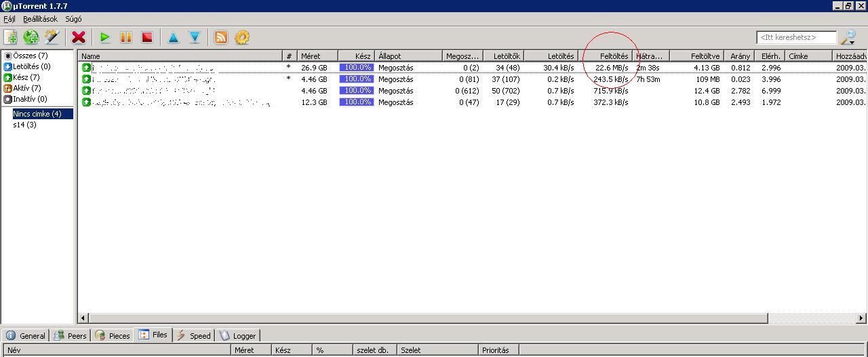The image size is (868, 357).
Task: Click the Add Torrent toolbar icon
Action: coord(11,37)
